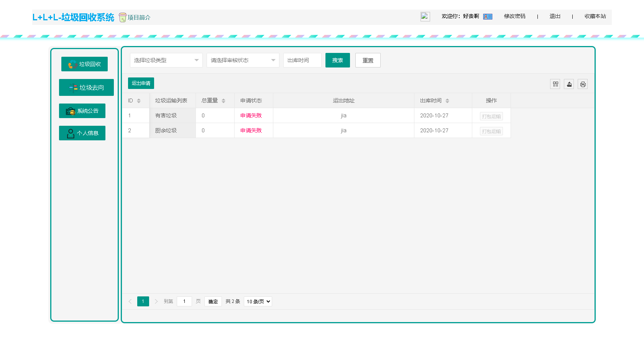The image size is (644, 347).
Task: Sort the ID column
Action: coord(139,101)
